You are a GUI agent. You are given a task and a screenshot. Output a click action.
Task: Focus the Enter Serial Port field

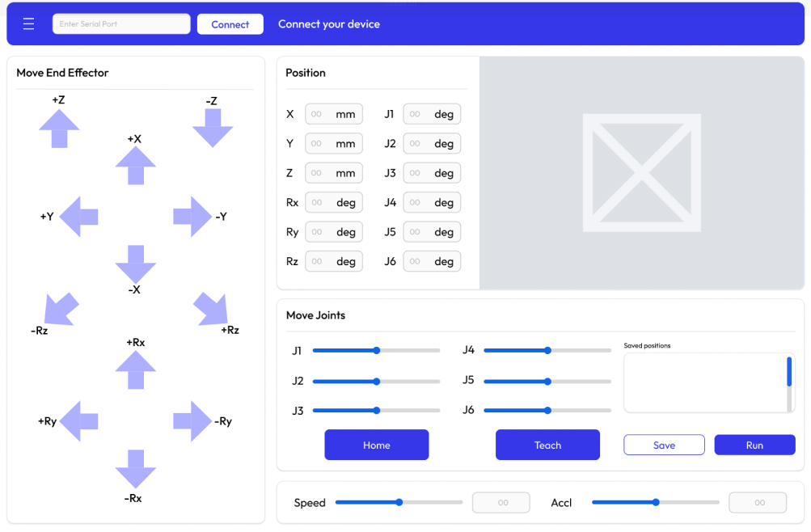(x=121, y=24)
